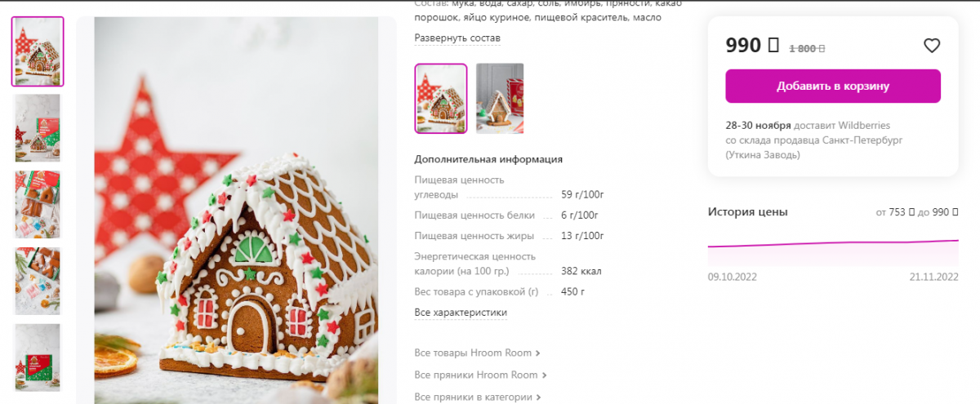Select fifth sidebar thumbnail with green box
The width and height of the screenshot is (980, 404).
tap(38, 357)
